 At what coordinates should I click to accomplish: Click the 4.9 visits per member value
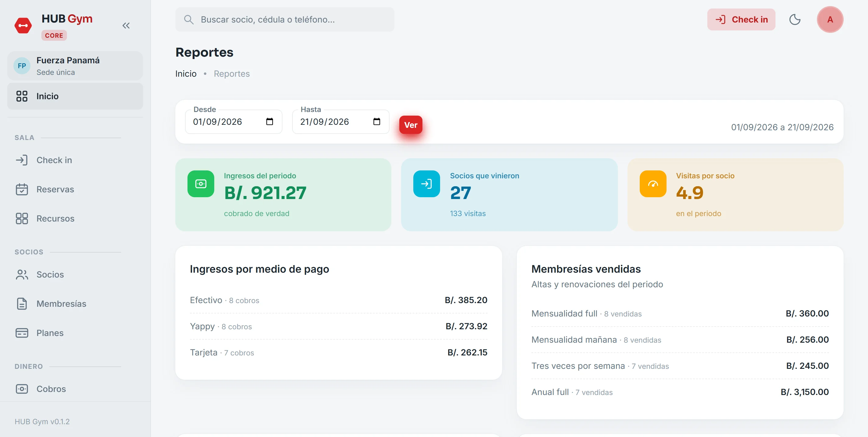point(690,193)
